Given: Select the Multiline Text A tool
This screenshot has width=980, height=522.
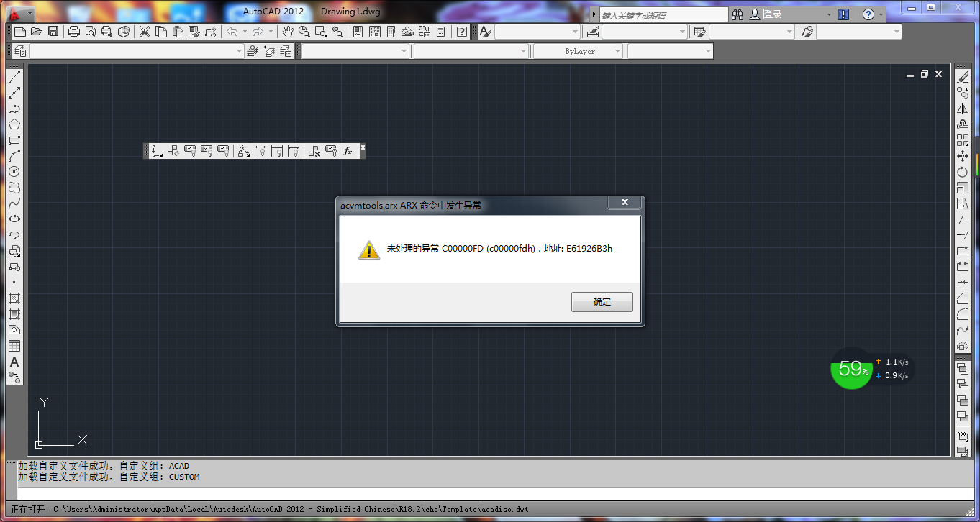Looking at the screenshot, I should [x=14, y=362].
